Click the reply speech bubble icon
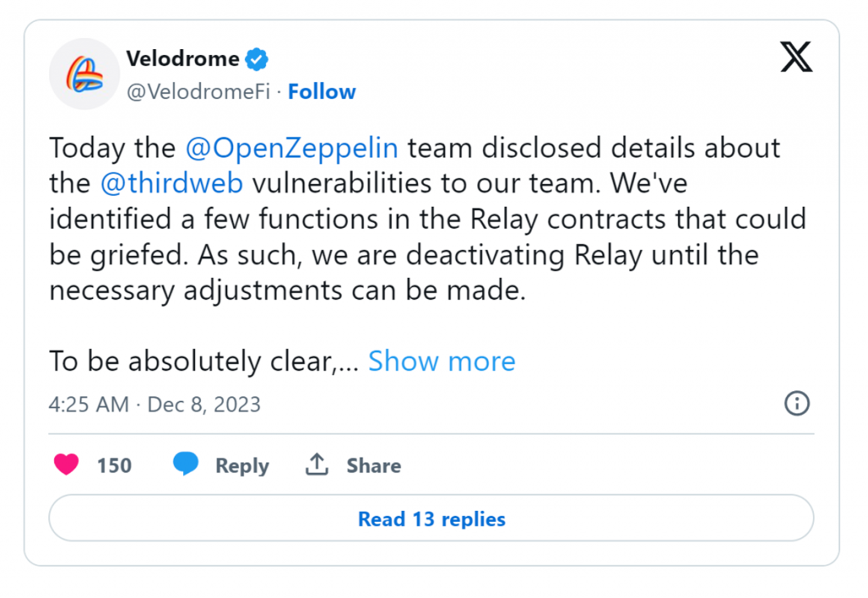 tap(186, 464)
